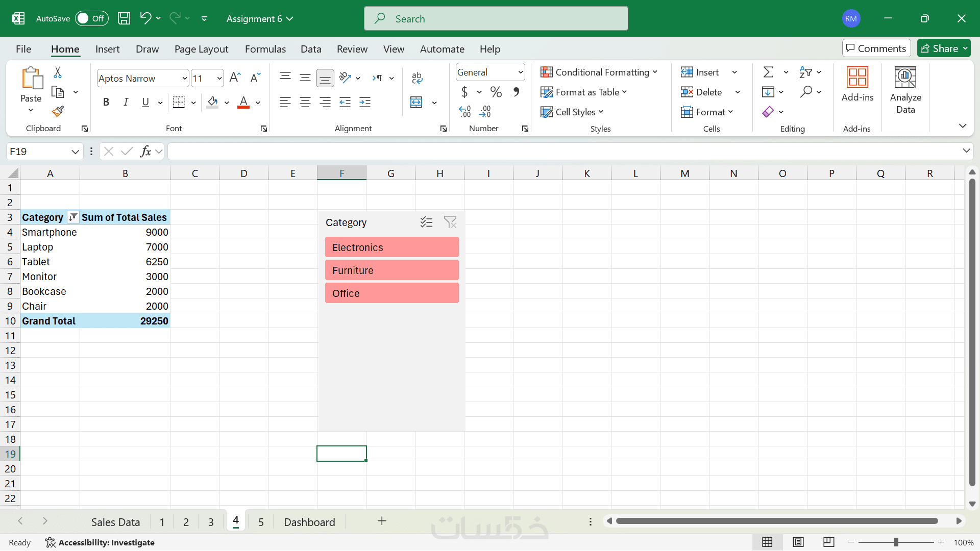Click the Wrap Text icon
Viewport: 980px width, 551px height.
(416, 78)
